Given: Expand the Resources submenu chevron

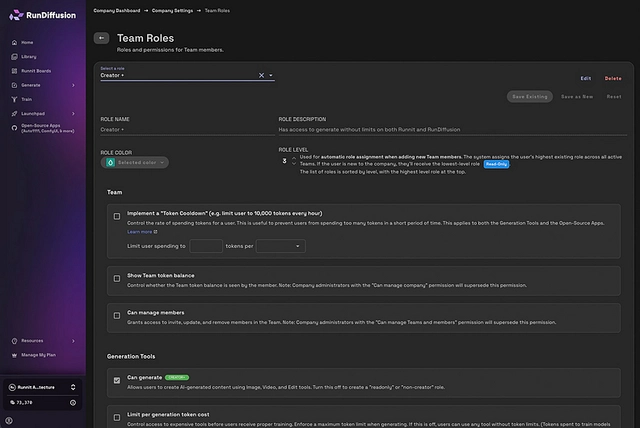Looking at the screenshot, I should click(73, 341).
